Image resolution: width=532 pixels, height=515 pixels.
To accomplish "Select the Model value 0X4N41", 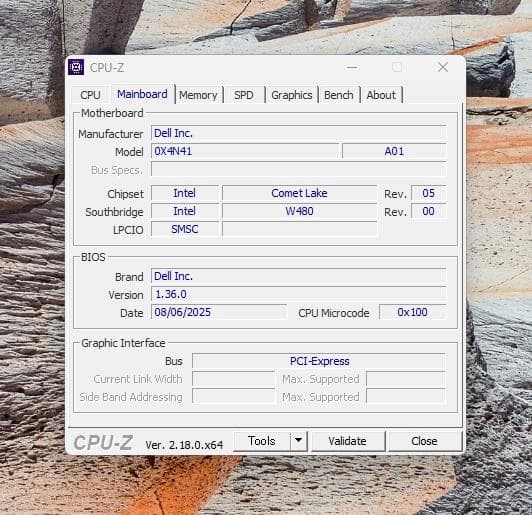I will point(245,151).
